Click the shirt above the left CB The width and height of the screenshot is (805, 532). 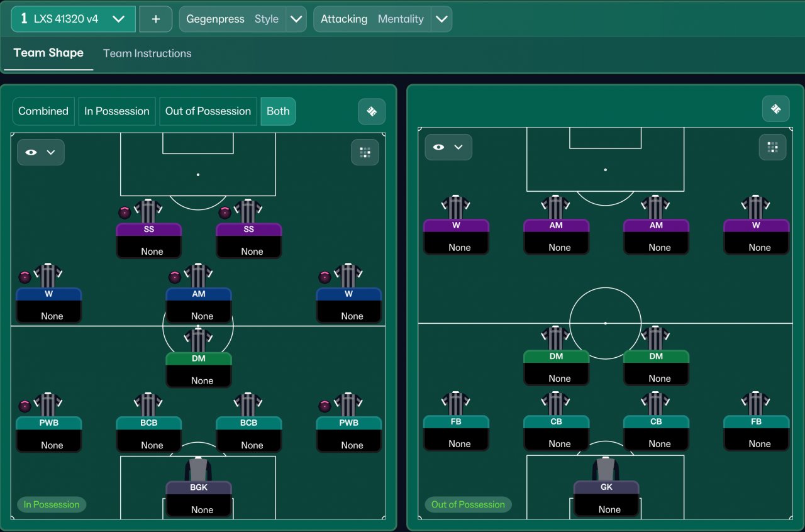click(x=556, y=403)
